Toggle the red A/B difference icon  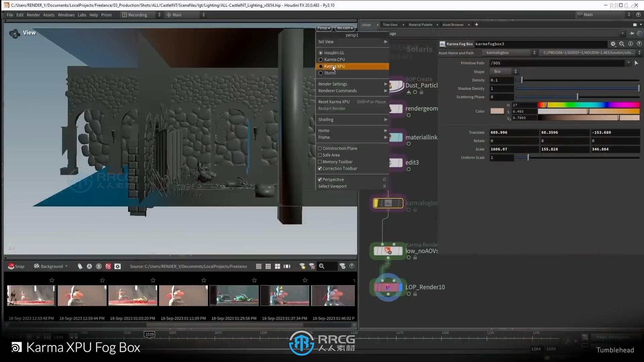click(x=108, y=266)
